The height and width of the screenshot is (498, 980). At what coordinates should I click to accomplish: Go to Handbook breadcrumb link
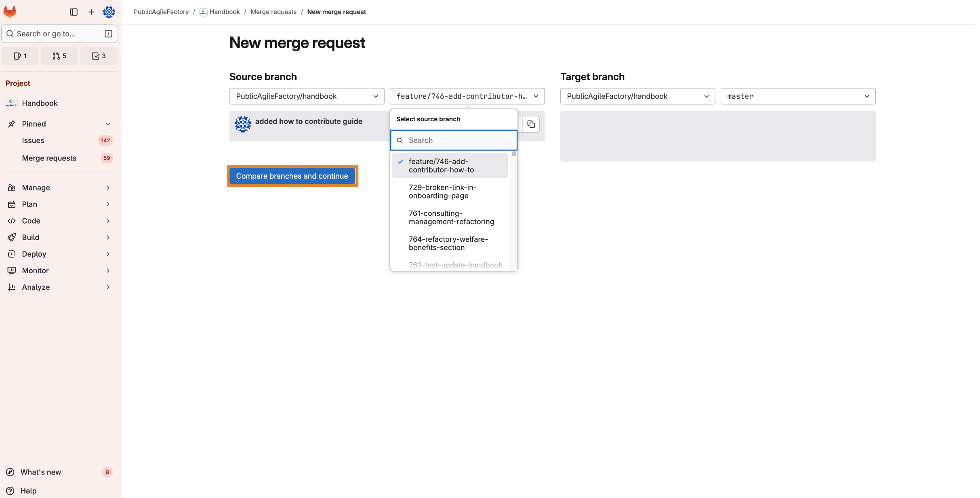(225, 12)
